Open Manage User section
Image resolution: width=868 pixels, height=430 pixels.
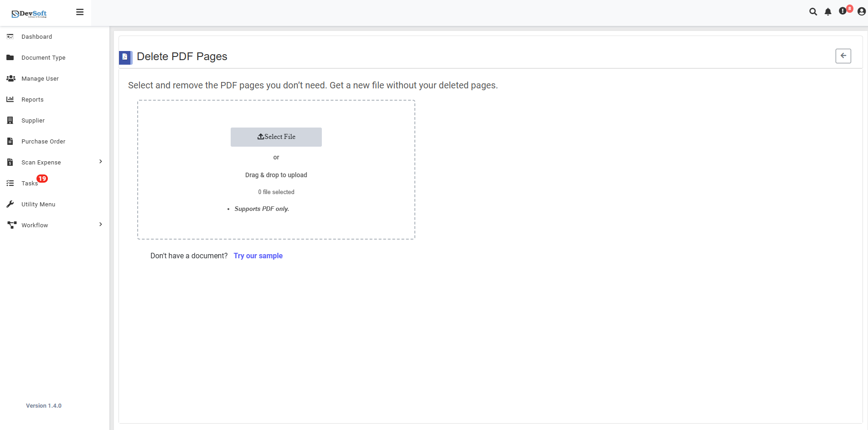40,78
